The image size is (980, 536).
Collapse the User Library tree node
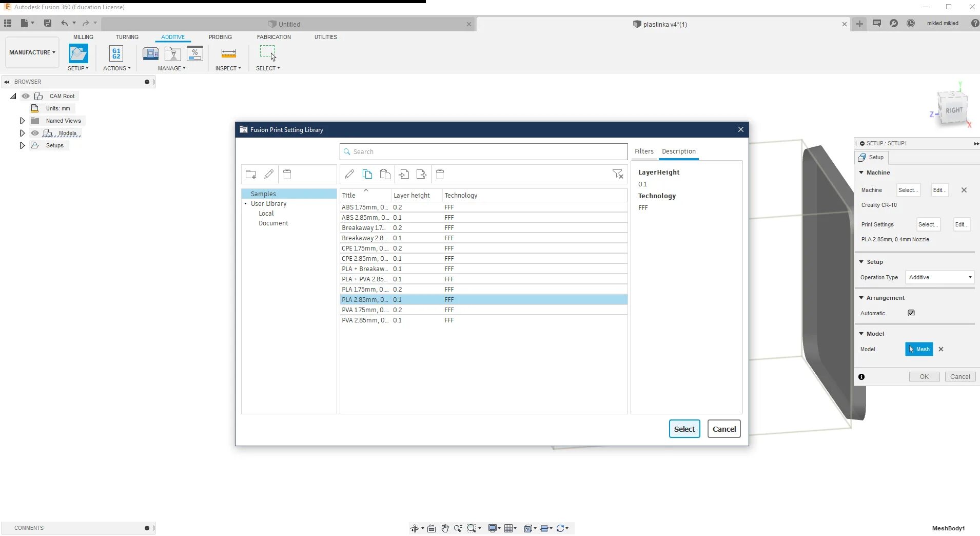pyautogui.click(x=246, y=204)
